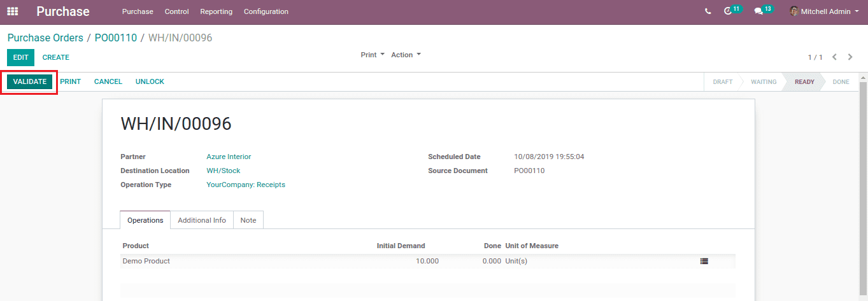
Task: Click the Done status stage
Action: [841, 81]
